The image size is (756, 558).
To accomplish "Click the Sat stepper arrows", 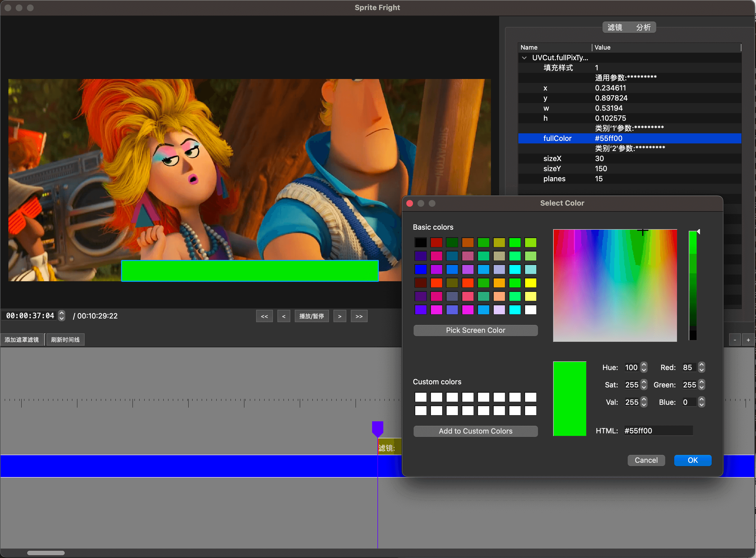I will [x=644, y=385].
